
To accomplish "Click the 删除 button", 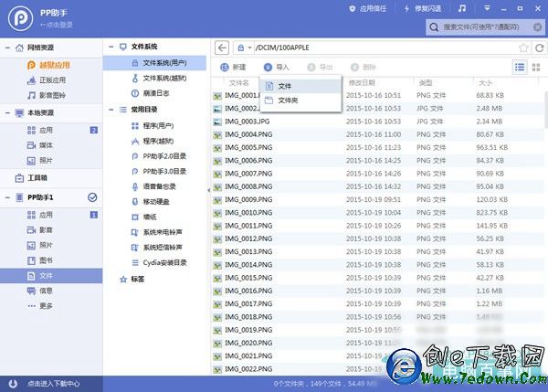I will click(x=364, y=67).
